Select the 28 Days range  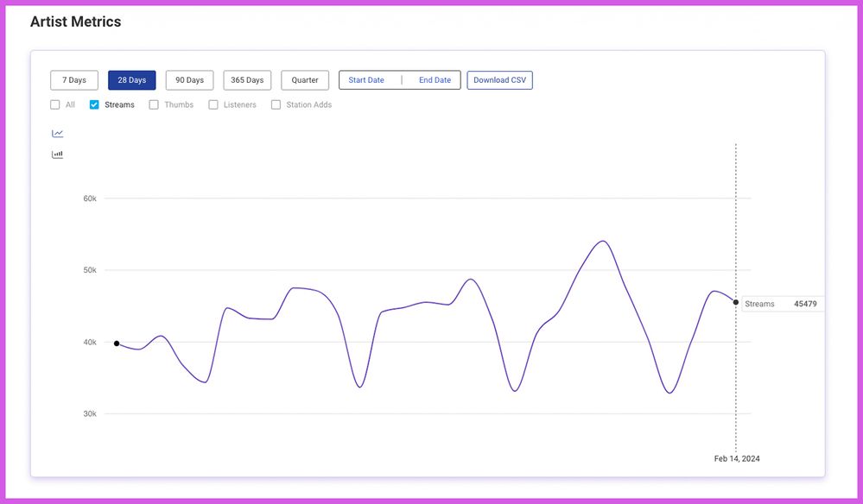click(x=131, y=80)
